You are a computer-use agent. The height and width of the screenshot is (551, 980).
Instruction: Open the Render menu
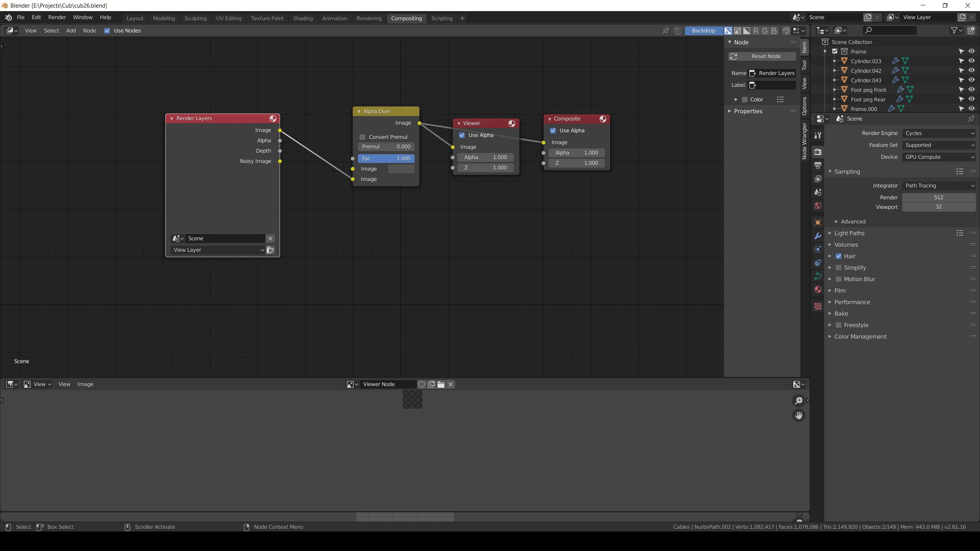(57, 17)
